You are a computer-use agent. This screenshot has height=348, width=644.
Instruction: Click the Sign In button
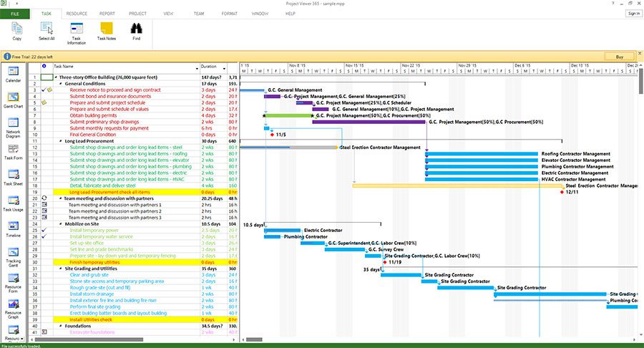pos(634,14)
